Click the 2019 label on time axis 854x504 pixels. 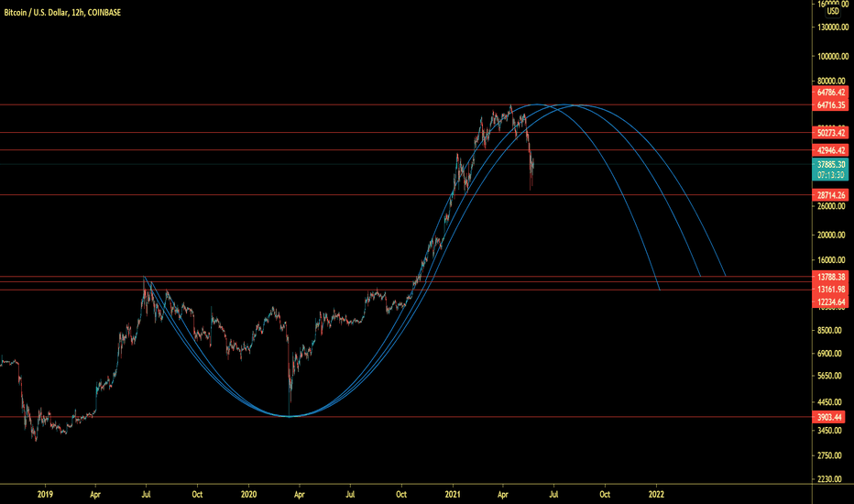click(45, 495)
